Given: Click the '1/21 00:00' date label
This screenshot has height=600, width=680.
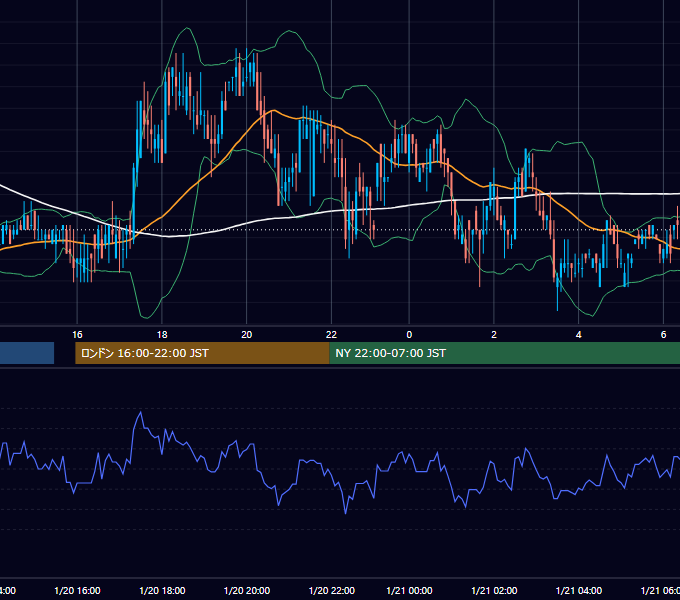Looking at the screenshot, I should tap(409, 591).
